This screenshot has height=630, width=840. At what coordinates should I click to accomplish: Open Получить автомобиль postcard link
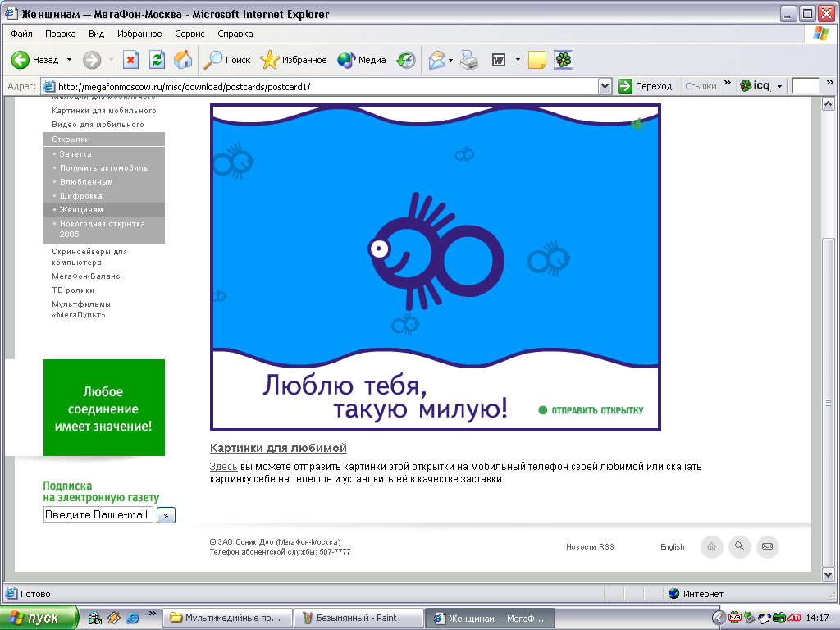[x=103, y=167]
